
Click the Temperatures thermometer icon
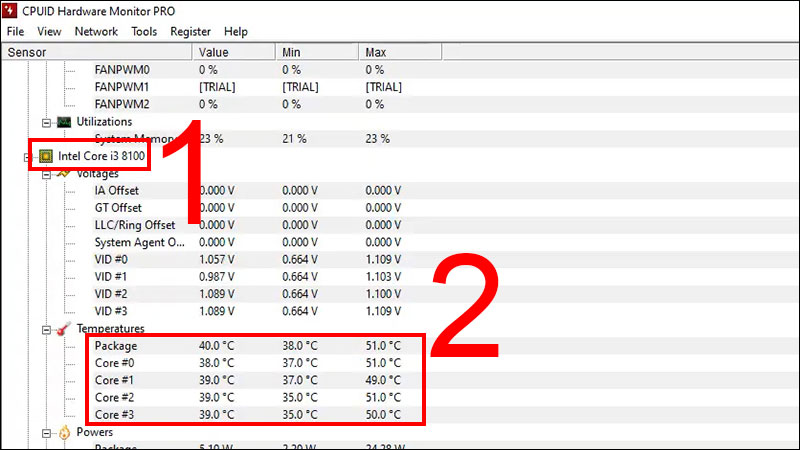click(64, 328)
